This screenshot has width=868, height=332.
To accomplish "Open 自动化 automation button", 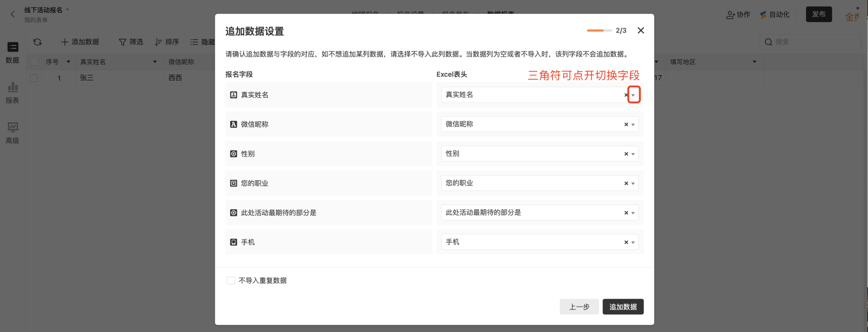I will [x=775, y=15].
